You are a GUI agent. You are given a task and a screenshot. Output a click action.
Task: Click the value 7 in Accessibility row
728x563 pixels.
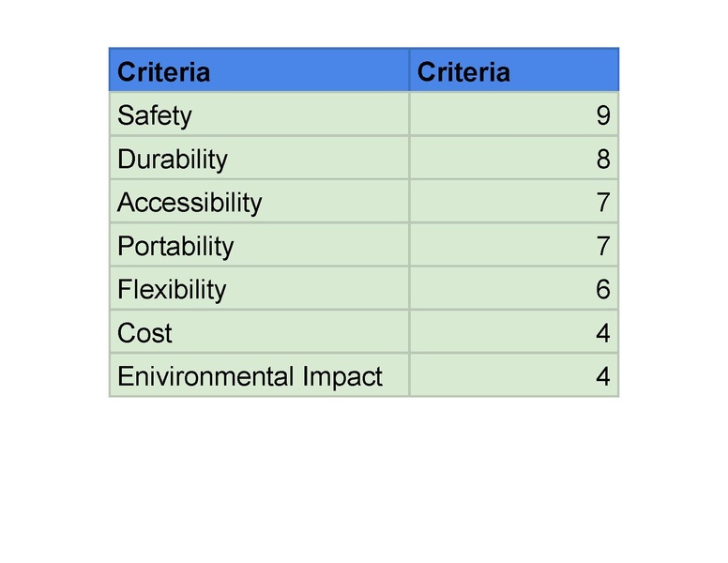tap(603, 203)
